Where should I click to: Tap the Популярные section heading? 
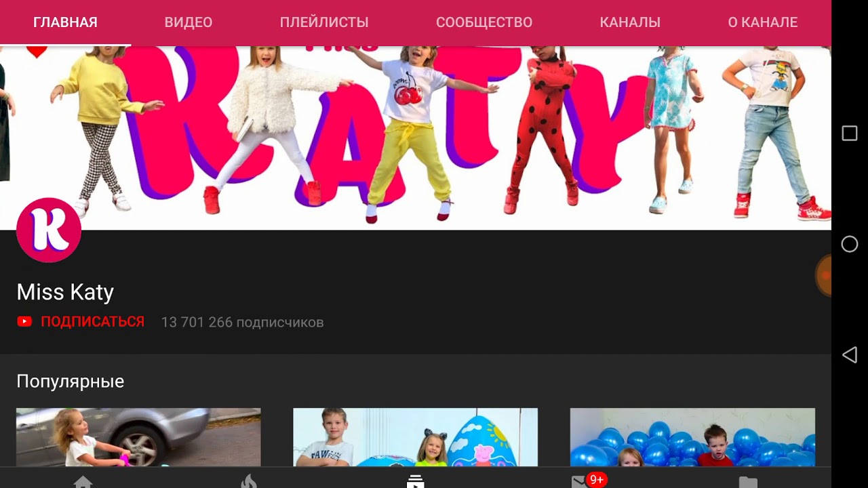[x=71, y=381]
